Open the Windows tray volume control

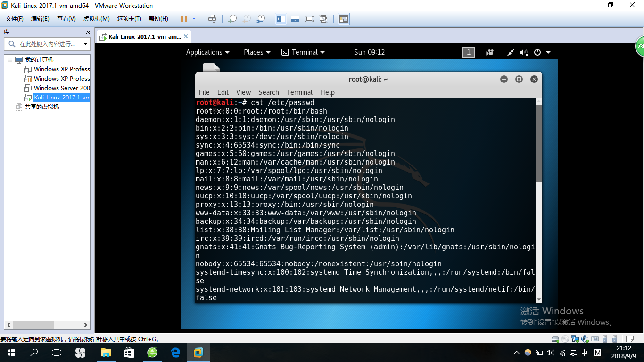pyautogui.click(x=551, y=353)
